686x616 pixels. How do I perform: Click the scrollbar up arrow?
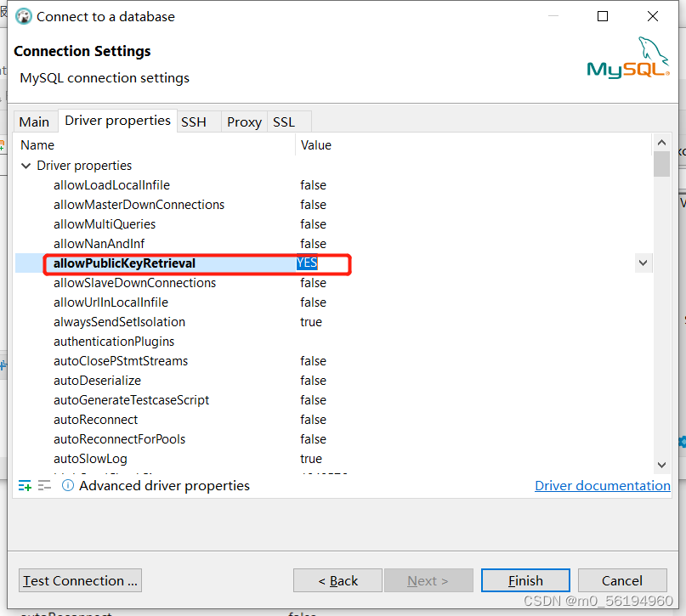[x=661, y=141]
